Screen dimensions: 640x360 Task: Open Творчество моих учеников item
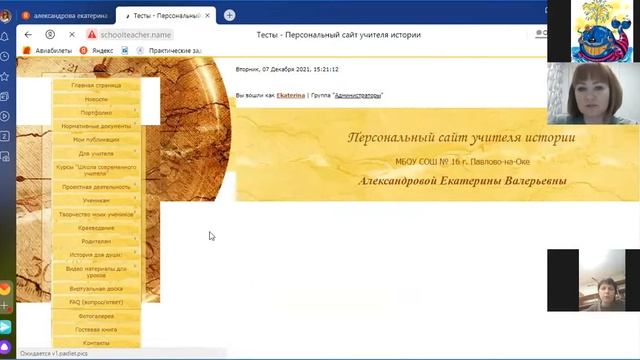[x=96, y=214]
